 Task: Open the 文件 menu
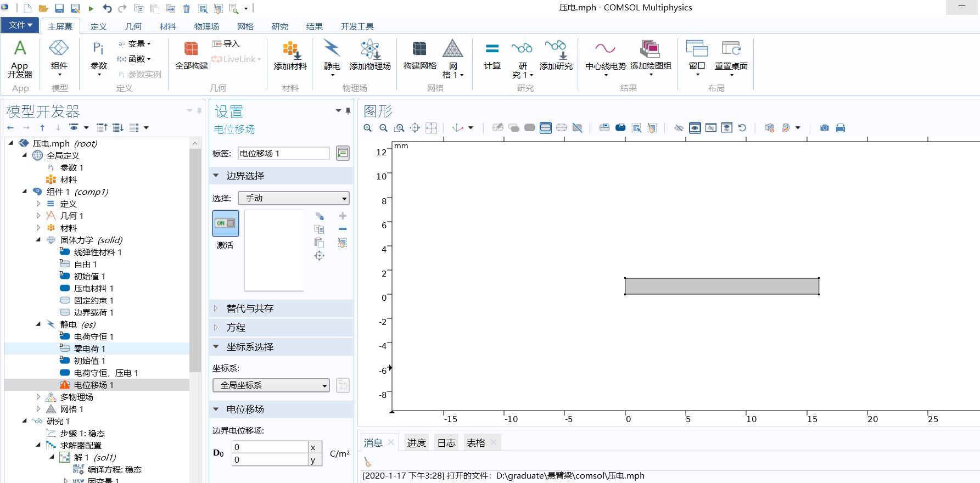(x=20, y=25)
